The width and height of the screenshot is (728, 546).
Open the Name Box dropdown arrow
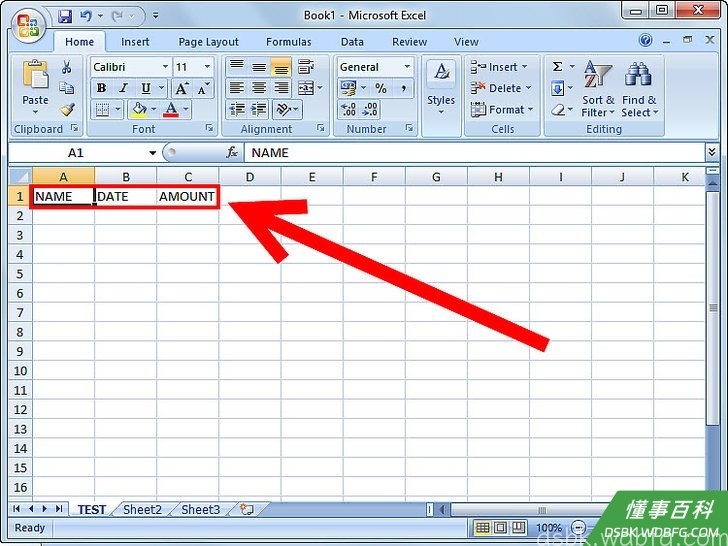tap(152, 153)
